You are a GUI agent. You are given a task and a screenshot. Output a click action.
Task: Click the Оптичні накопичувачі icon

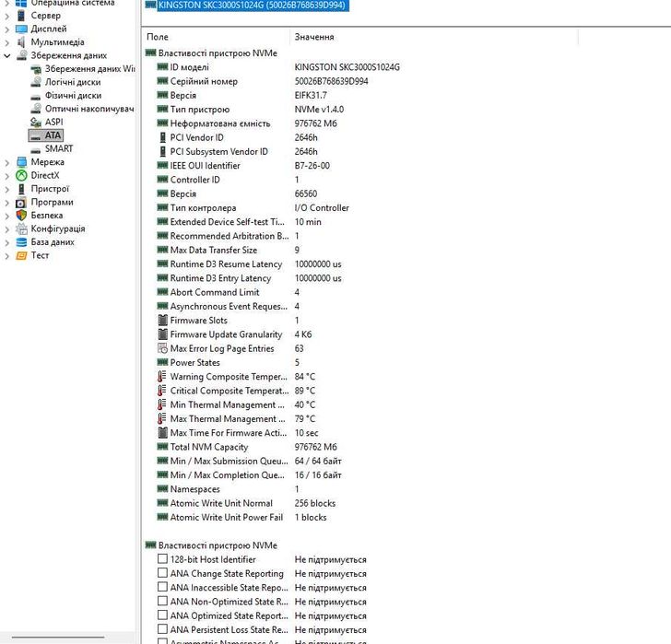36,108
